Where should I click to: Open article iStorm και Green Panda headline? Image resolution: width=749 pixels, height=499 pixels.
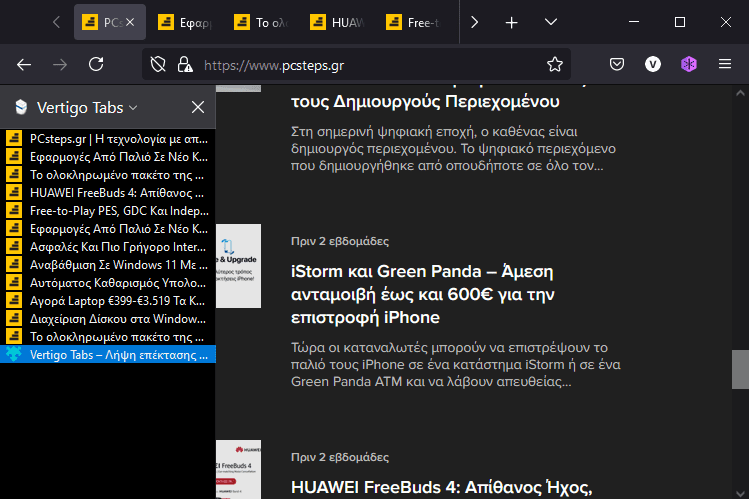click(423, 294)
